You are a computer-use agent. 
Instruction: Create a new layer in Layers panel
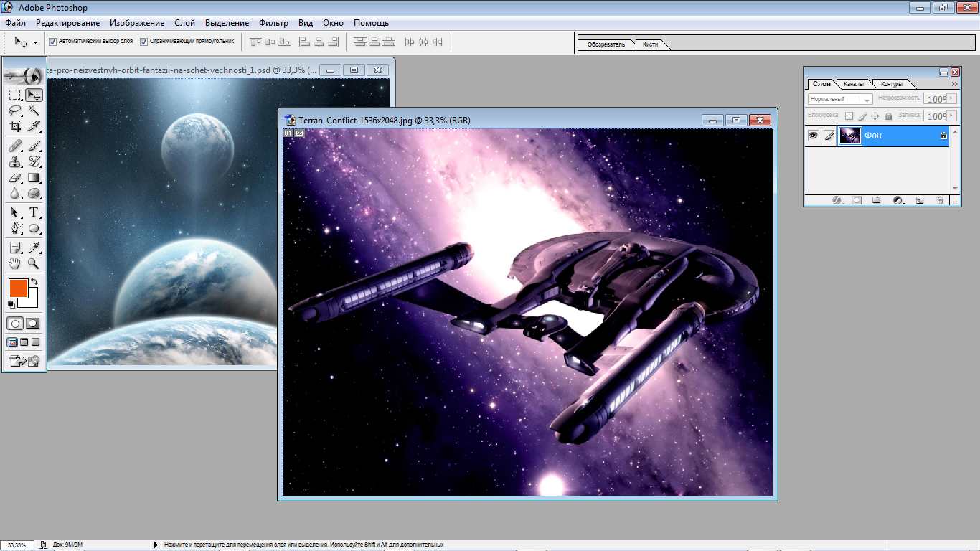920,201
